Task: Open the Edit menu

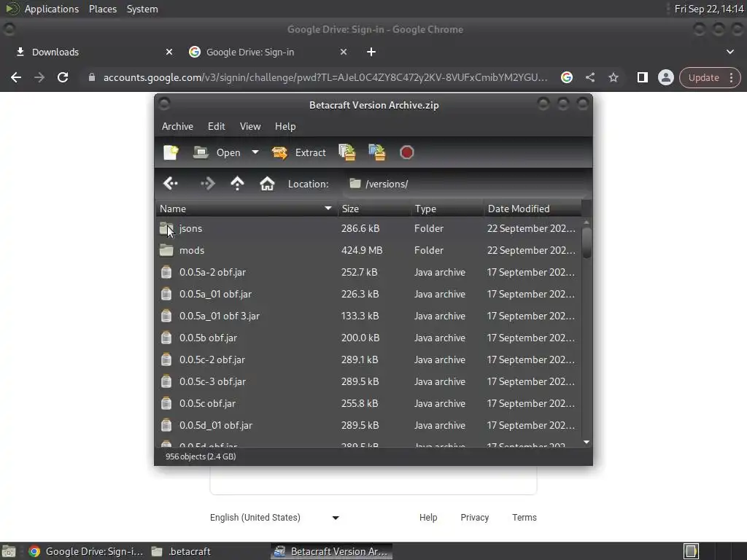Action: coord(216,126)
